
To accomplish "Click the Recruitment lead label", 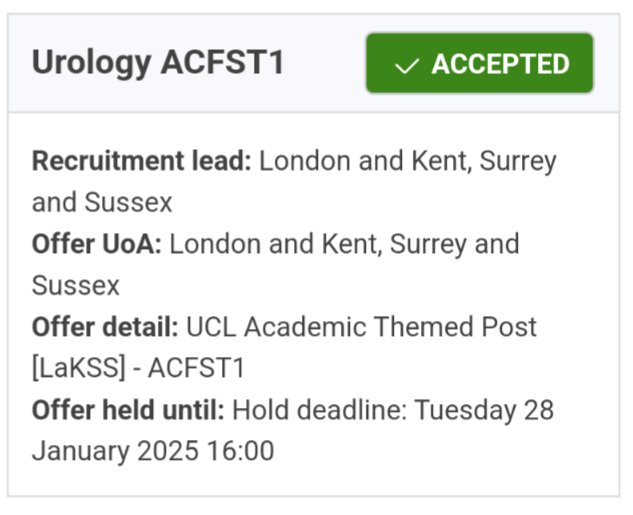I will coord(141,161).
